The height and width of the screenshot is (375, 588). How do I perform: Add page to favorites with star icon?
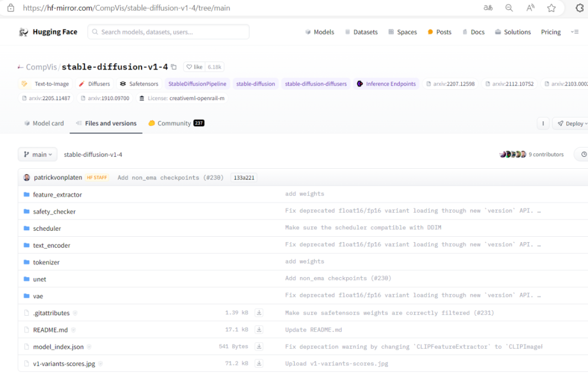click(551, 8)
